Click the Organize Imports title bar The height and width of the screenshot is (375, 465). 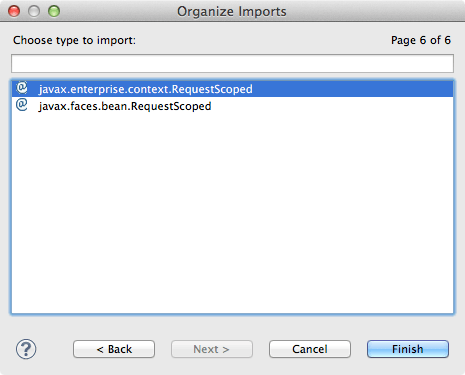tap(232, 11)
